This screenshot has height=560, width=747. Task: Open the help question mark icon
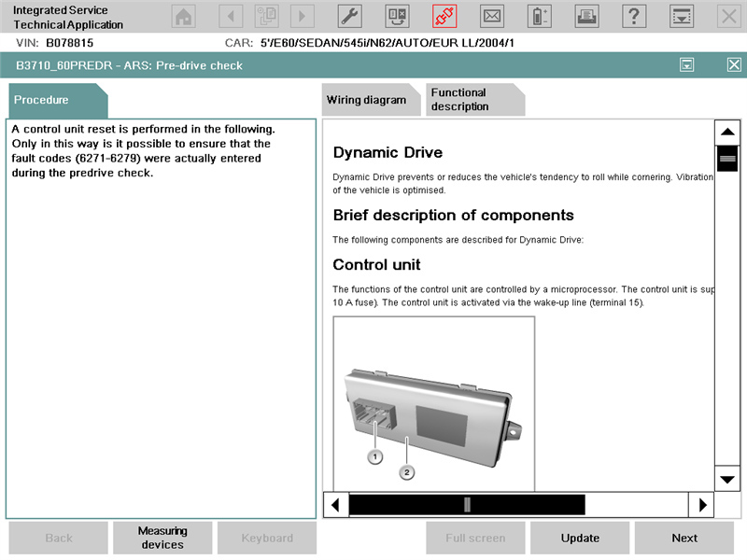point(634,17)
